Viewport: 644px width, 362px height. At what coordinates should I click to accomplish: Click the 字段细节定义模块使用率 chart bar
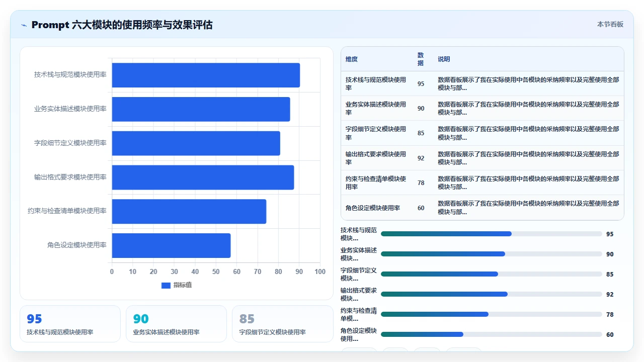click(x=196, y=143)
